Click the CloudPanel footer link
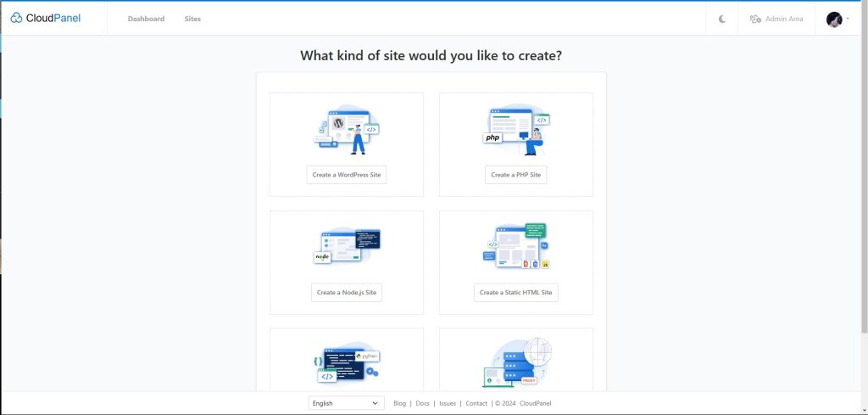 coord(536,403)
